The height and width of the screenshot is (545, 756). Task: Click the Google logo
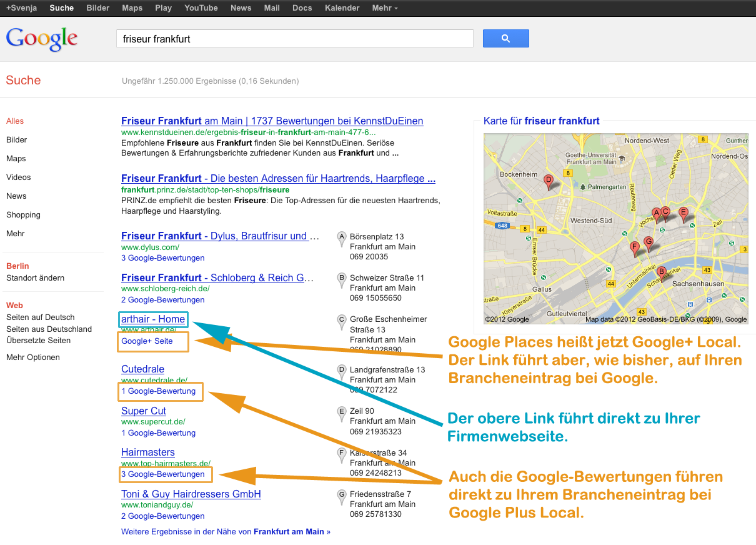[x=42, y=39]
